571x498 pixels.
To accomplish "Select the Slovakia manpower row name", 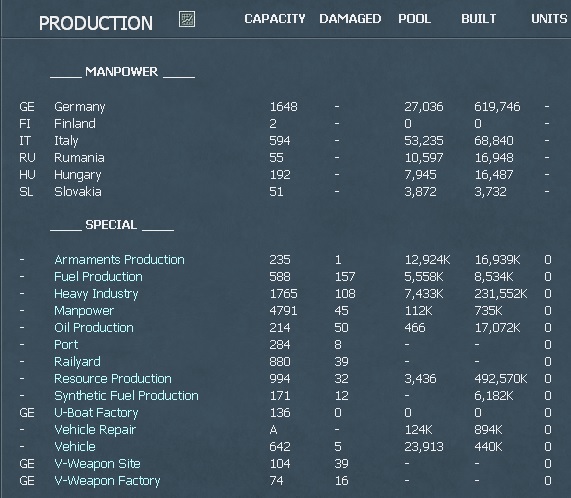I will 78,192.
